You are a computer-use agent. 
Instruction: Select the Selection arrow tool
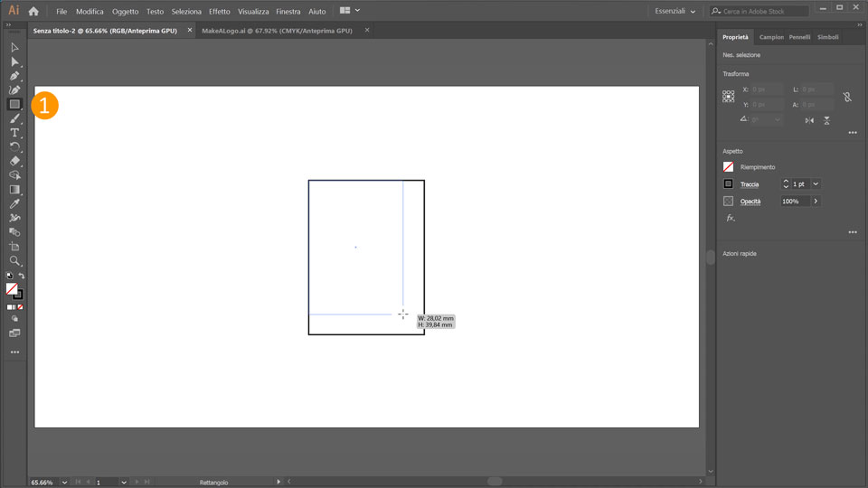pos(14,48)
